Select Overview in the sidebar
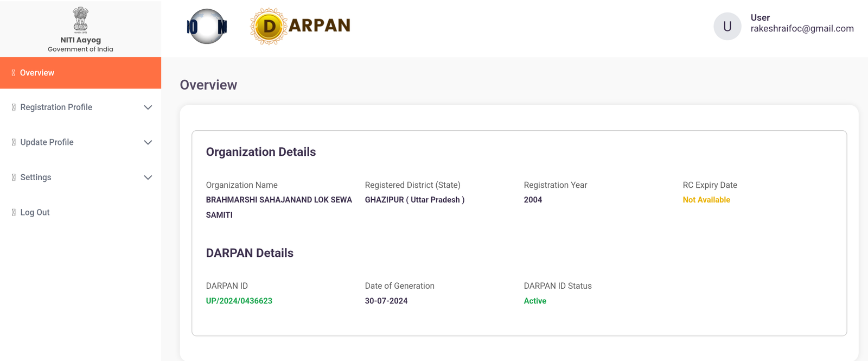868x361 pixels. point(37,73)
